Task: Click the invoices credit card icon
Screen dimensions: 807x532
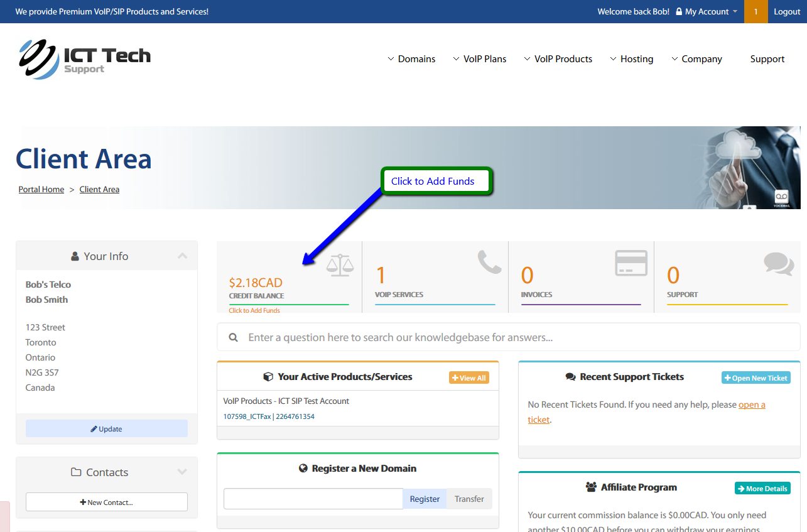Action: coord(631,263)
